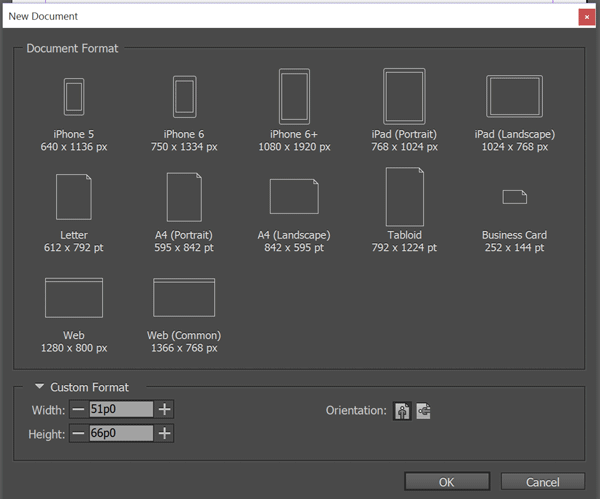Screen dimensions: 600x499
Task: Collapse the Custom Format section
Action: [x=39, y=386]
